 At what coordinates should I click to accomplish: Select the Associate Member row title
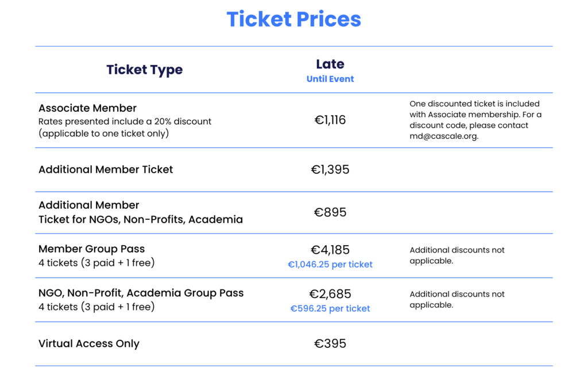[87, 108]
